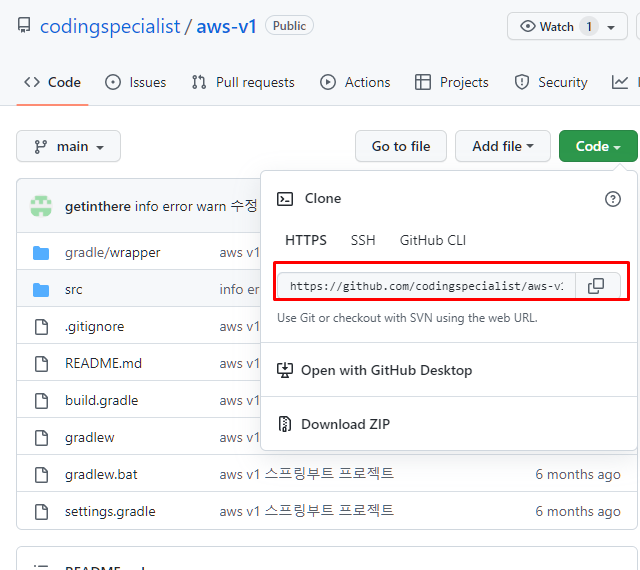
Task: Open the getinthere author link
Action: click(x=98, y=207)
